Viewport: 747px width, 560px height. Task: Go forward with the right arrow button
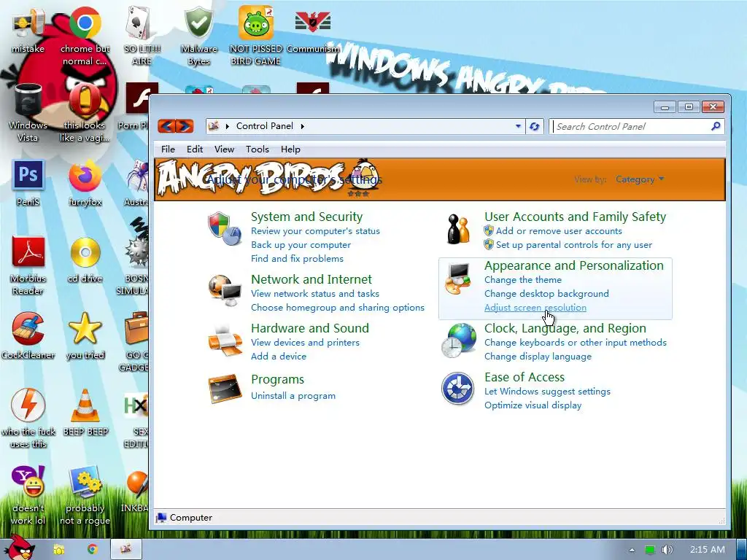pos(185,125)
